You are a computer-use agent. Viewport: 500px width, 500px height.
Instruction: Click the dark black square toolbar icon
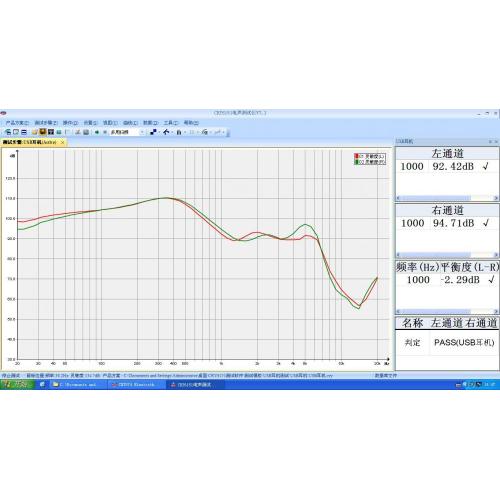point(51,132)
